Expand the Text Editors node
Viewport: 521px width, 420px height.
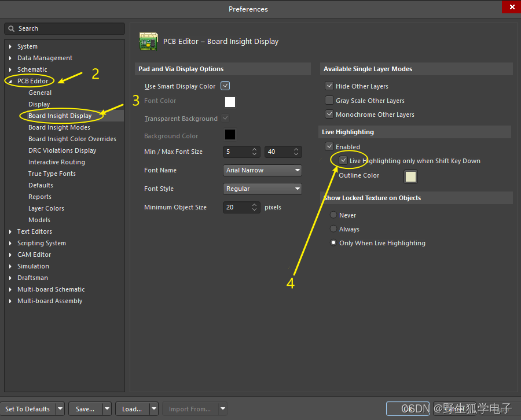click(10, 232)
